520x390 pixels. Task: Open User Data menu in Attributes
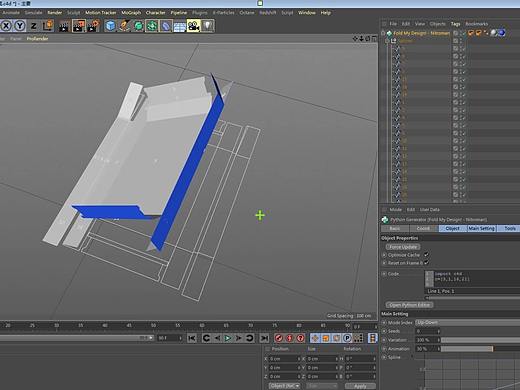tap(430, 210)
